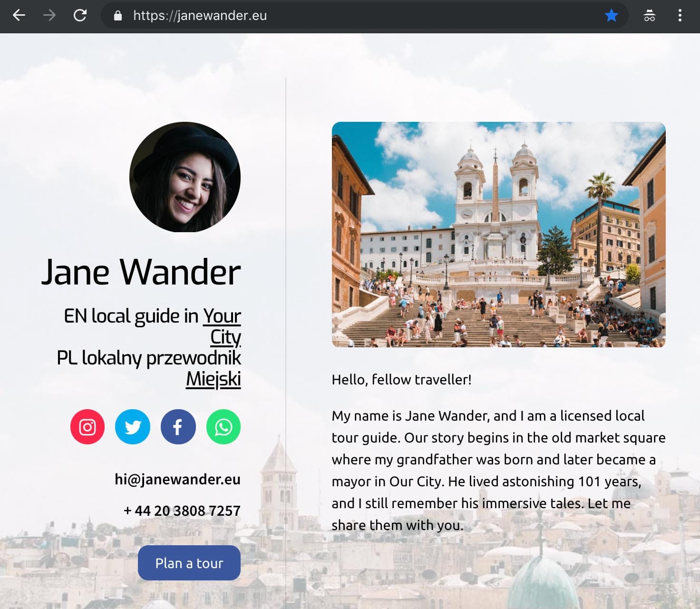Click the browser forward arrow
This screenshot has width=700, height=609.
click(49, 16)
